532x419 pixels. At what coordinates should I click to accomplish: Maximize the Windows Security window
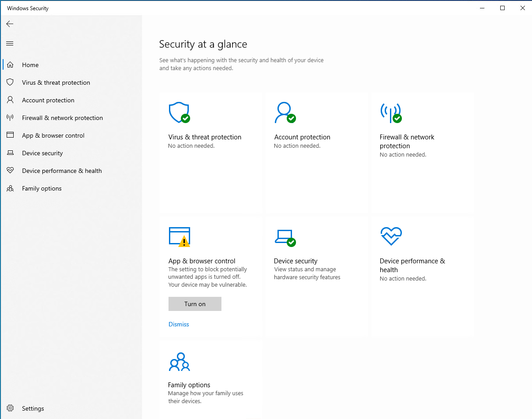[502, 8]
